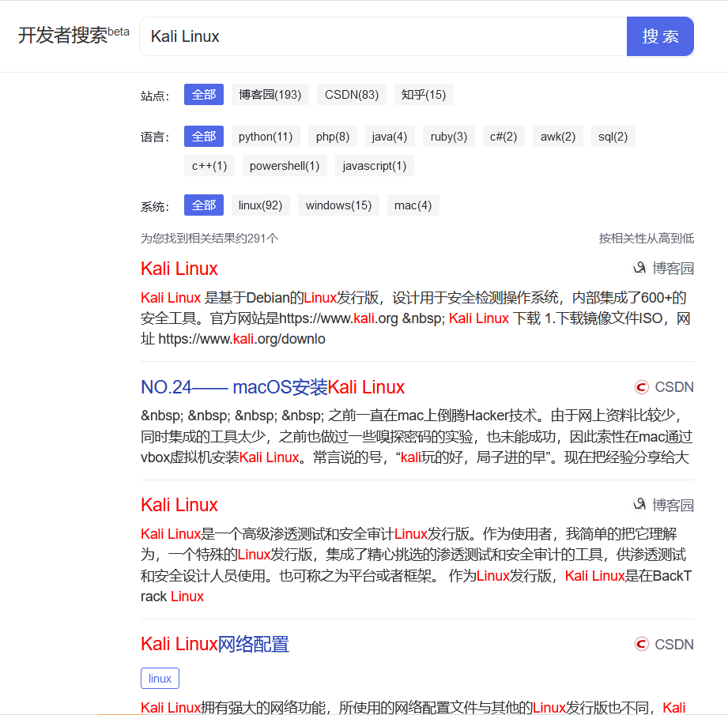This screenshot has height=715, width=728.
Task: Change sort order 按相关性从高到低
Action: click(647, 238)
